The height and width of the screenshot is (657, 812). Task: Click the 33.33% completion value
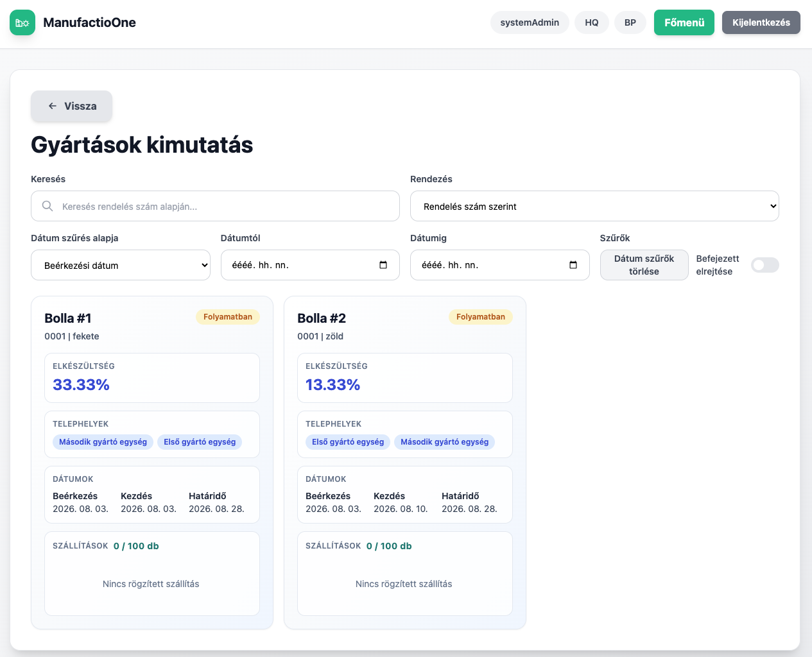81,385
